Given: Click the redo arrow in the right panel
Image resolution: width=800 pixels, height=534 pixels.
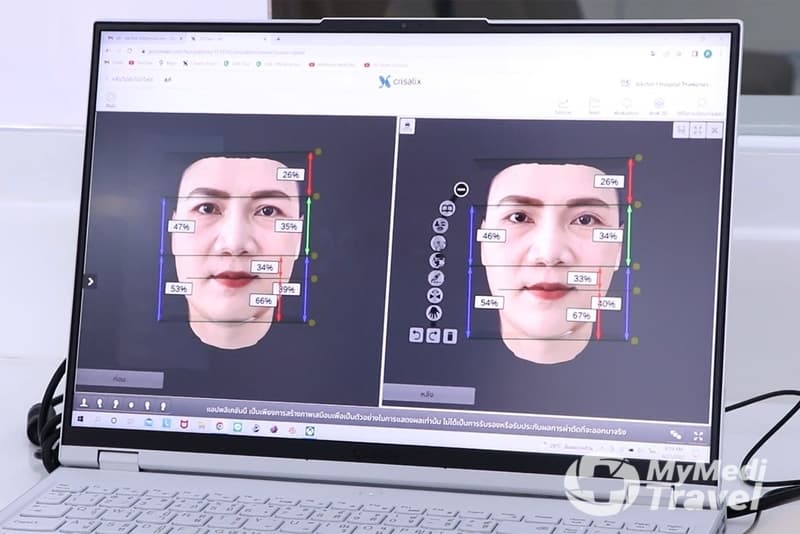Looking at the screenshot, I should [x=432, y=336].
